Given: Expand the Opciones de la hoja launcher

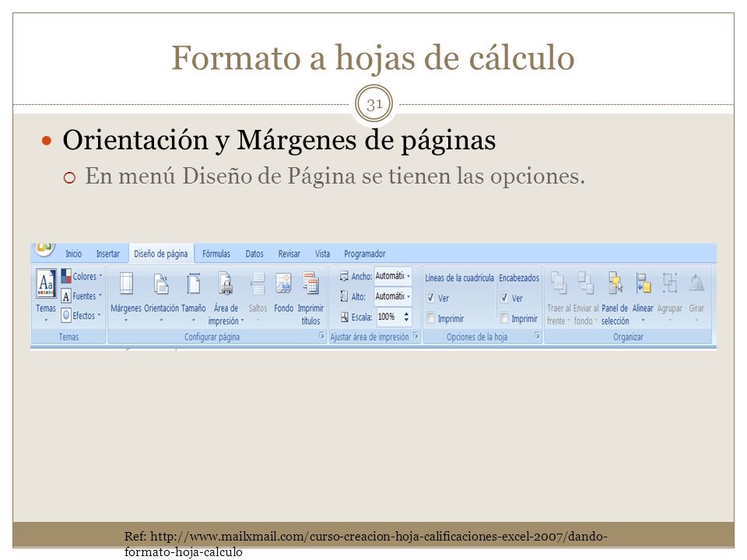Looking at the screenshot, I should [537, 336].
